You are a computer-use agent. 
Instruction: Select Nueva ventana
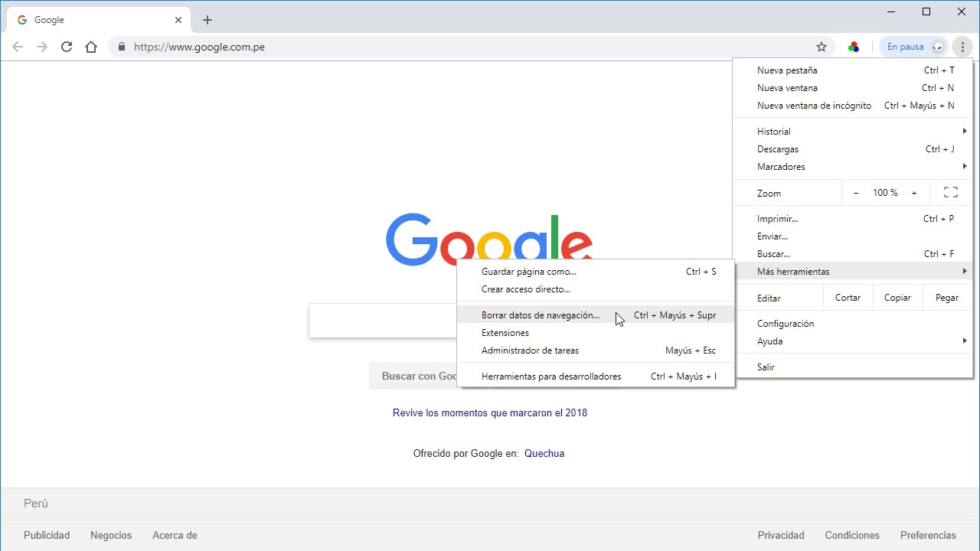tap(853, 88)
